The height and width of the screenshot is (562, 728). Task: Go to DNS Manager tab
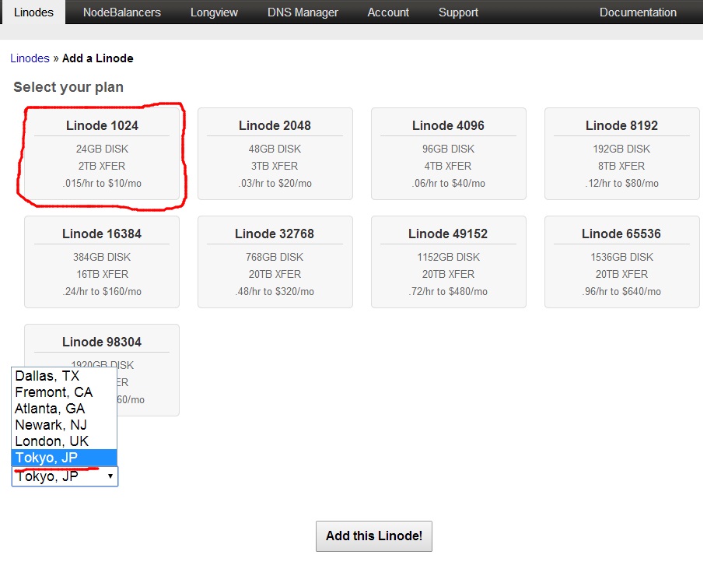[303, 12]
